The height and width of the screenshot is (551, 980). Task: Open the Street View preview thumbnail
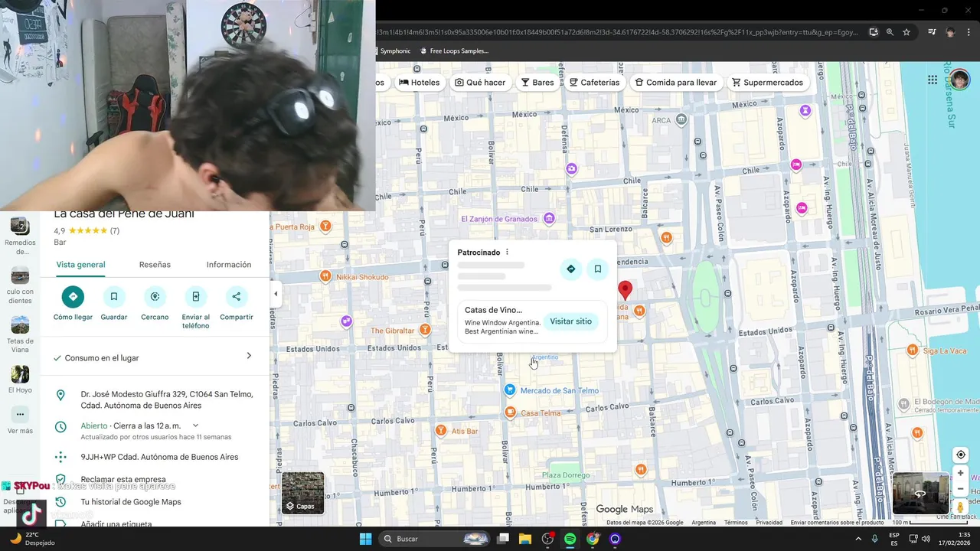pos(921,494)
